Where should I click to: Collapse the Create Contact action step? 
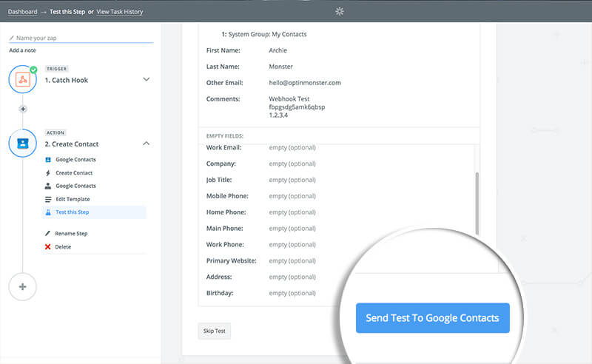coord(146,143)
